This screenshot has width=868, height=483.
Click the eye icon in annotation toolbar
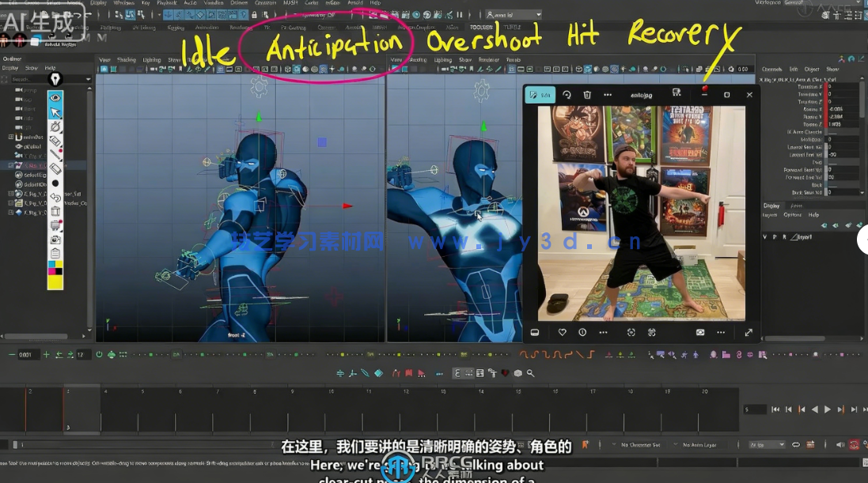tap(55, 98)
